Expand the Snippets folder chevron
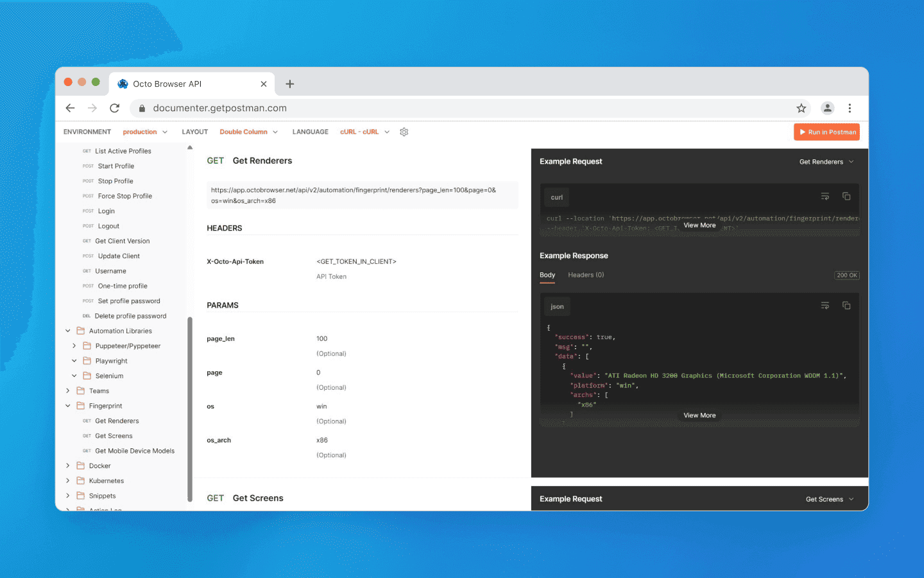Image resolution: width=924 pixels, height=578 pixels. pyautogui.click(x=68, y=496)
